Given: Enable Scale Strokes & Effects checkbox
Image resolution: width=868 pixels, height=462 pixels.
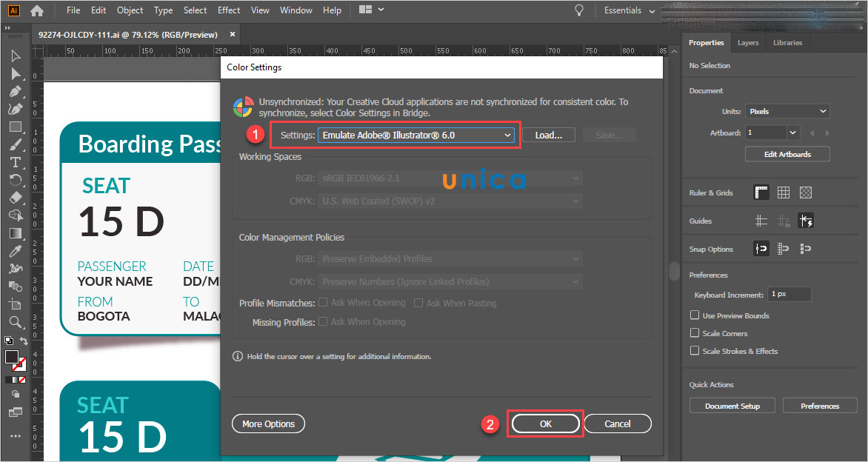Looking at the screenshot, I should pos(695,351).
